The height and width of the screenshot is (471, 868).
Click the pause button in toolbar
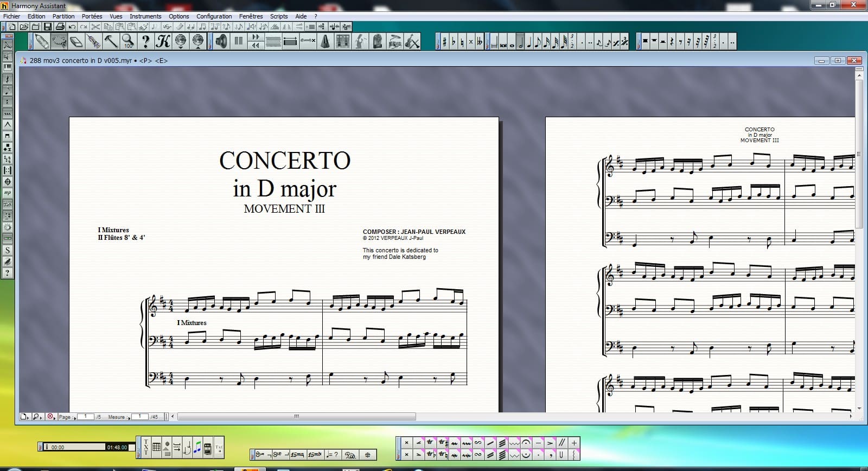239,41
